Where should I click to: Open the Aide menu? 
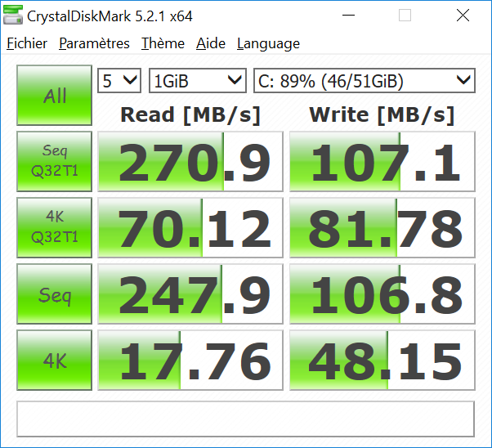(211, 43)
